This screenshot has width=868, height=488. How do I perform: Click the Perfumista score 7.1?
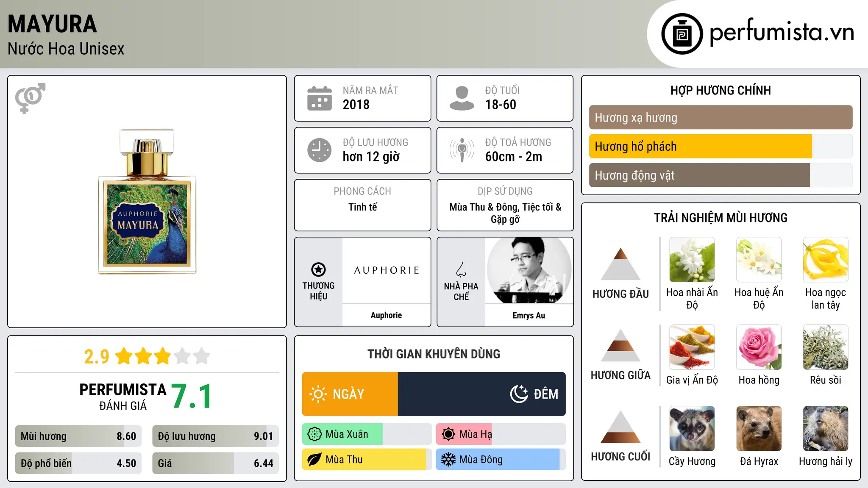click(192, 396)
